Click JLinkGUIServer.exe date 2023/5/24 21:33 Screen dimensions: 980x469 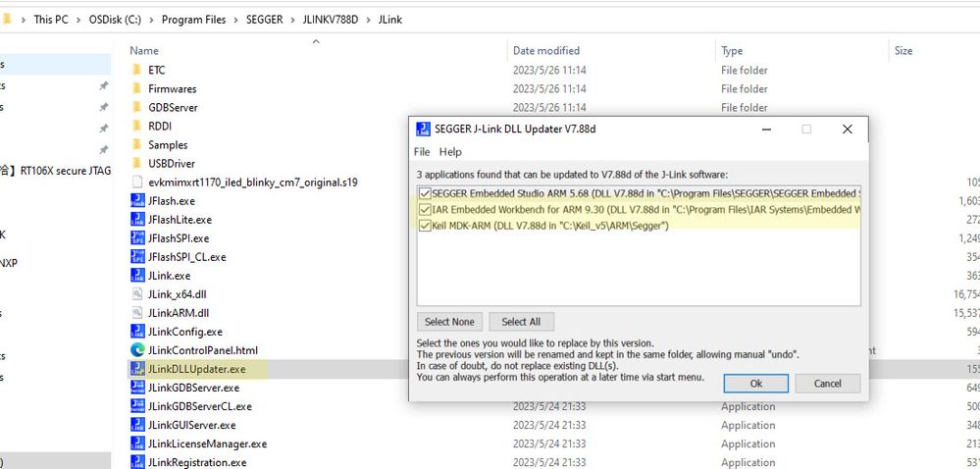pos(549,425)
